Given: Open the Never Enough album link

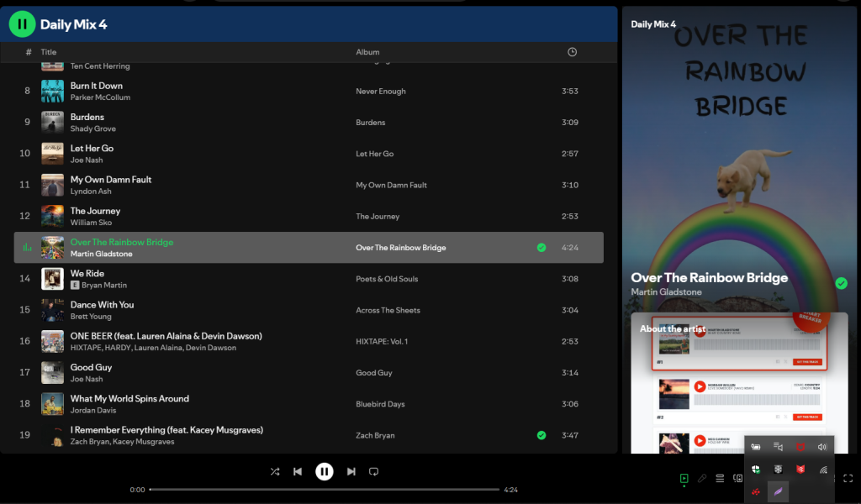Looking at the screenshot, I should pos(381,91).
